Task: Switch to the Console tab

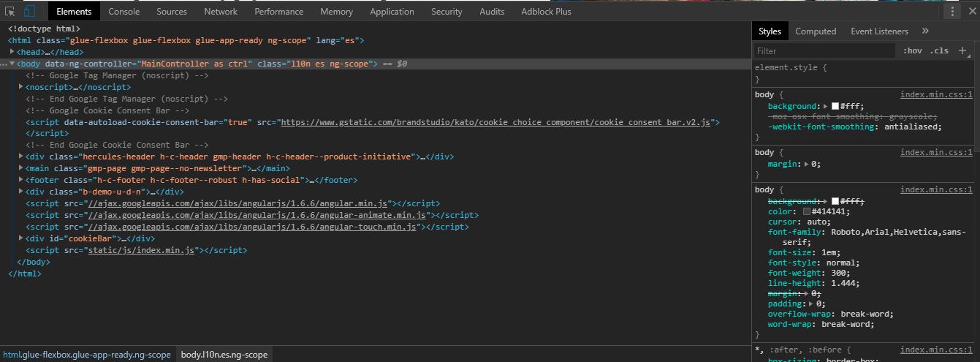Action: [x=124, y=12]
